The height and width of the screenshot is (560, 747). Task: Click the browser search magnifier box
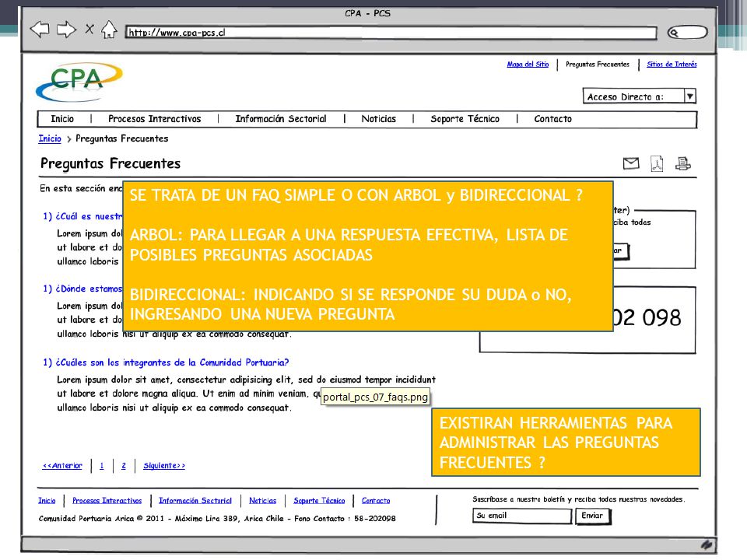pyautogui.click(x=686, y=33)
